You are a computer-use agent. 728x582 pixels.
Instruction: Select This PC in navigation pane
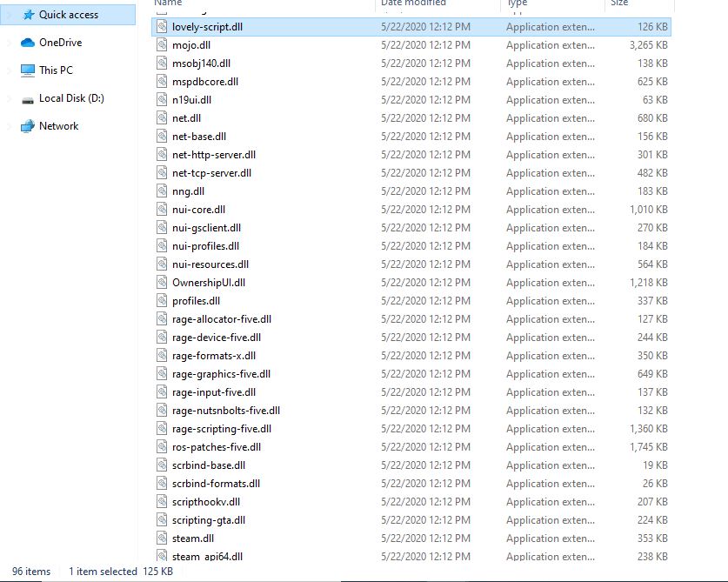coord(56,70)
